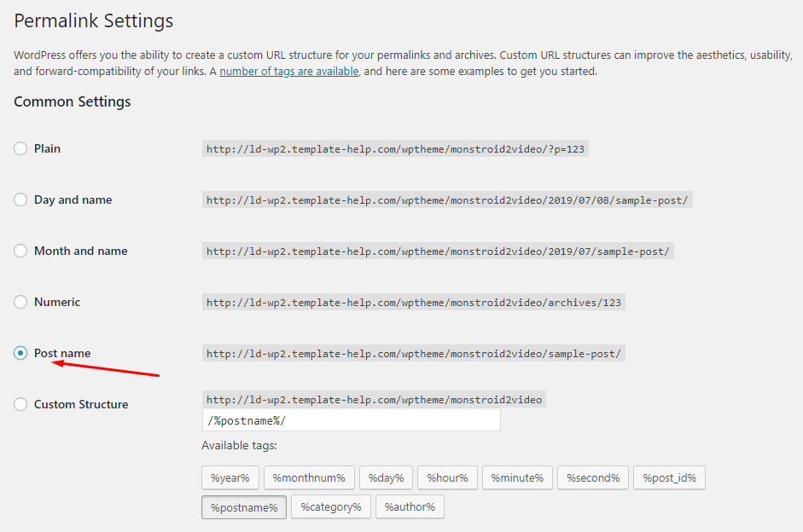Click the custom structure text field
Viewport: 803px width, 532px height.
coord(351,420)
